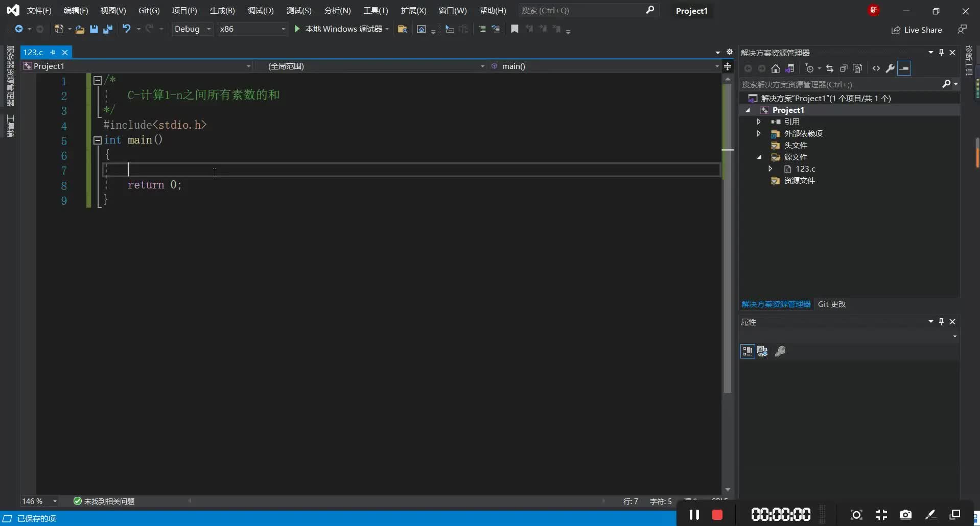Click view code angle brackets icon
The width and height of the screenshot is (980, 526).
pos(876,68)
